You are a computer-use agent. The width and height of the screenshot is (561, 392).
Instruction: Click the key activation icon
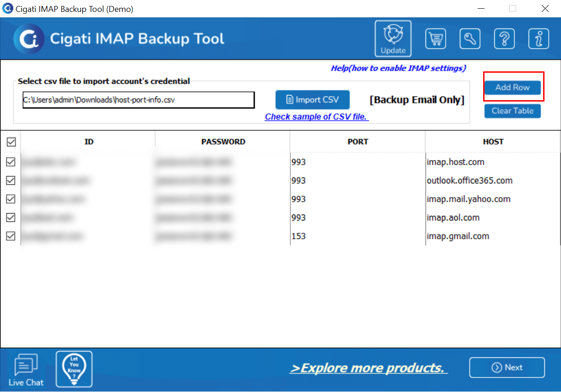[470, 39]
